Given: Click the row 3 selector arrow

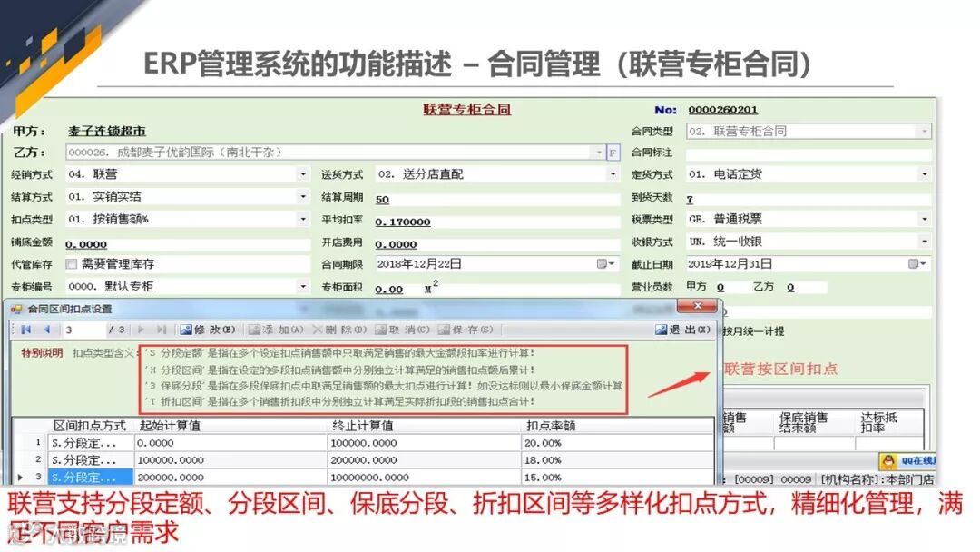Looking at the screenshot, I should coord(21,478).
